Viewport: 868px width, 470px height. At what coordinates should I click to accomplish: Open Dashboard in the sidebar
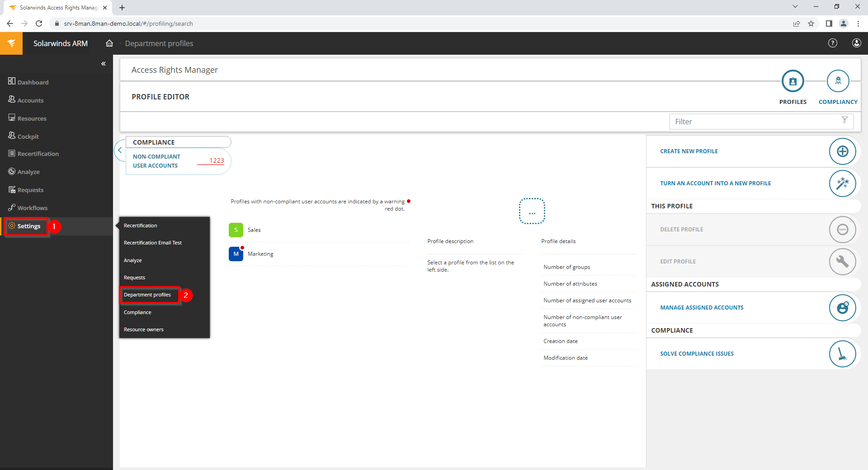(33, 82)
